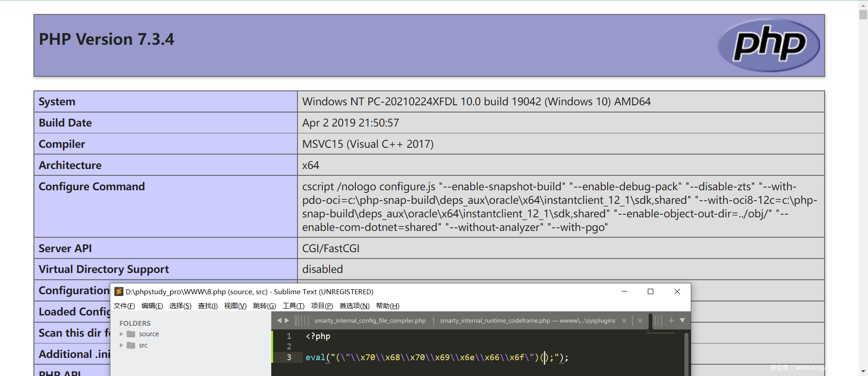Open the tab list dropdown arrow
The width and height of the screenshot is (868, 376).
[x=683, y=320]
